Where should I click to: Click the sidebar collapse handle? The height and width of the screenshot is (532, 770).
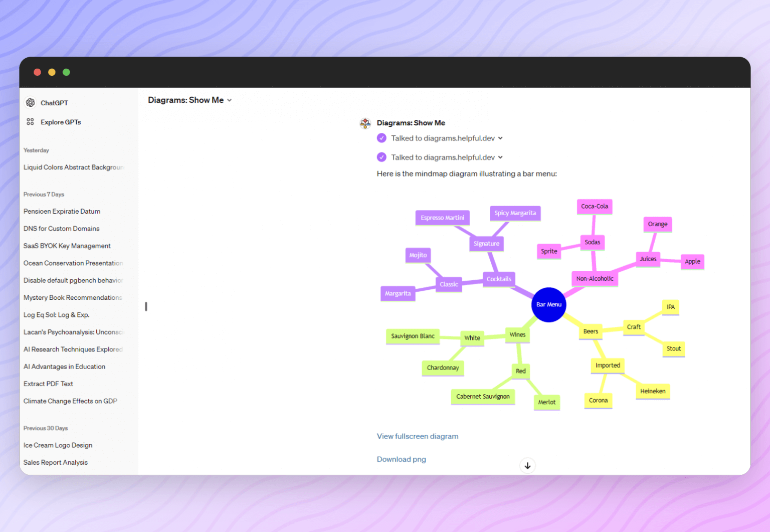pos(146,306)
